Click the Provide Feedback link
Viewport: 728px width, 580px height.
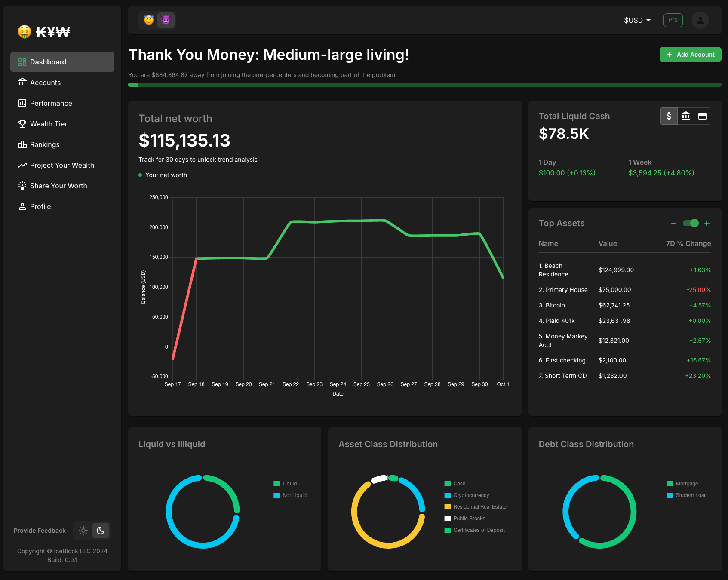coord(40,531)
